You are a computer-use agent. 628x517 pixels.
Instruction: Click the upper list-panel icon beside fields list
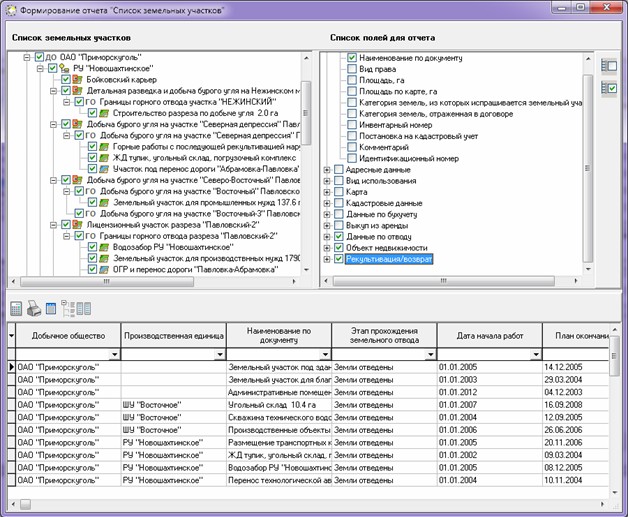click(x=608, y=65)
